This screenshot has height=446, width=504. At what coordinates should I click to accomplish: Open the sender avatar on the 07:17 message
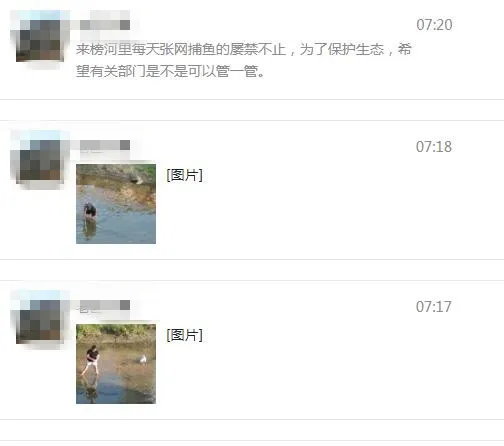click(40, 320)
